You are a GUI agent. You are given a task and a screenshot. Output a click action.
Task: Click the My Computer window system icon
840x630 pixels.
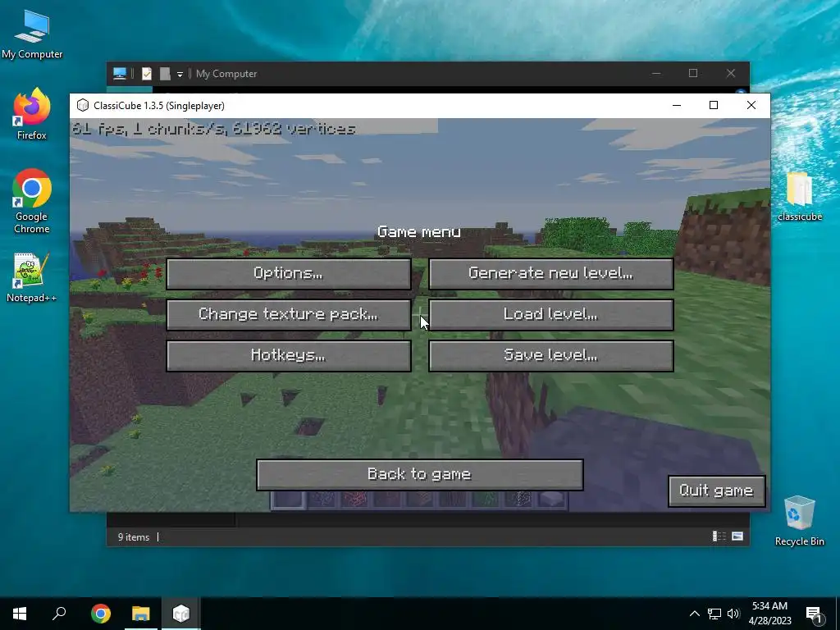120,73
